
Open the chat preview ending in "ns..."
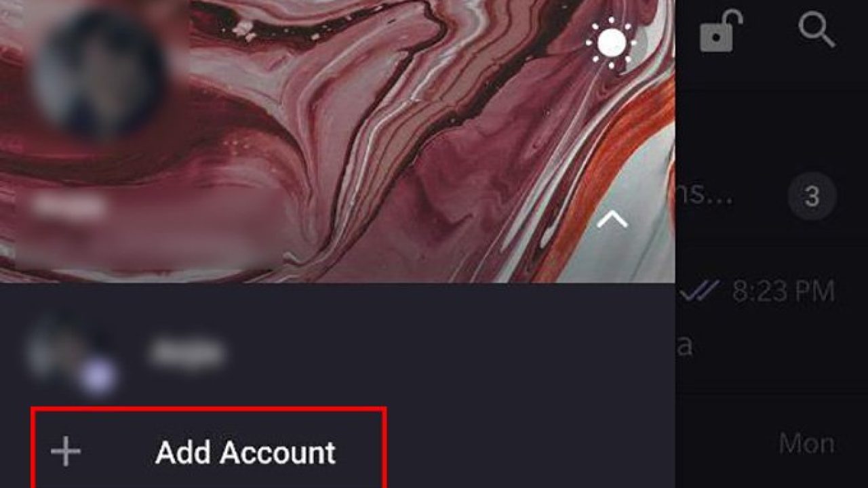tap(772, 197)
